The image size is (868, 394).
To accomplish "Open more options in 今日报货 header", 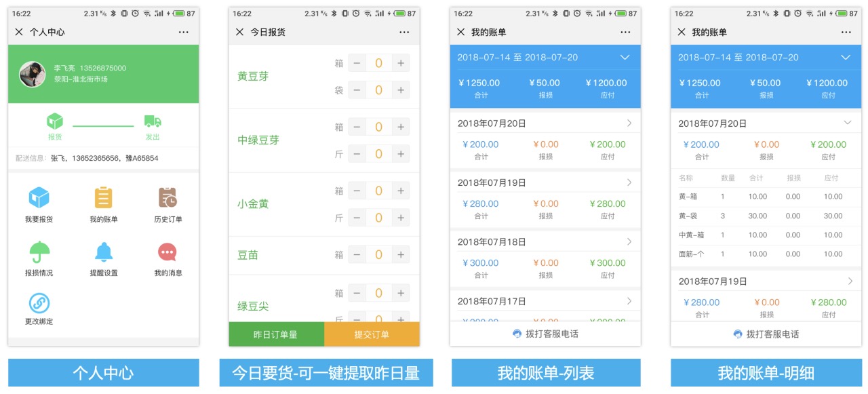I will coord(405,32).
